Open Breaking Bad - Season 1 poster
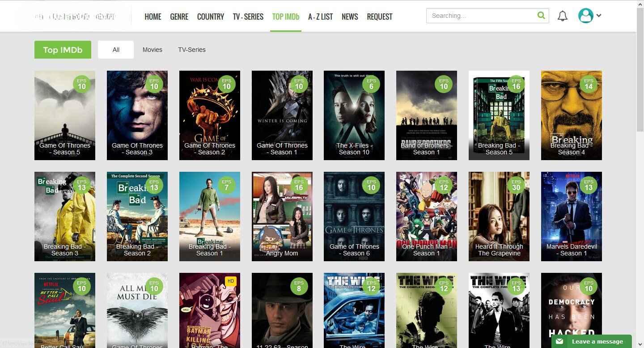This screenshot has height=348, width=644. coord(210,216)
